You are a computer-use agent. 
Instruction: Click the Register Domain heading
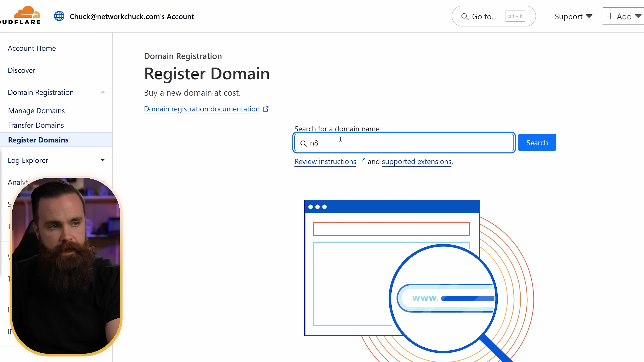tap(207, 74)
